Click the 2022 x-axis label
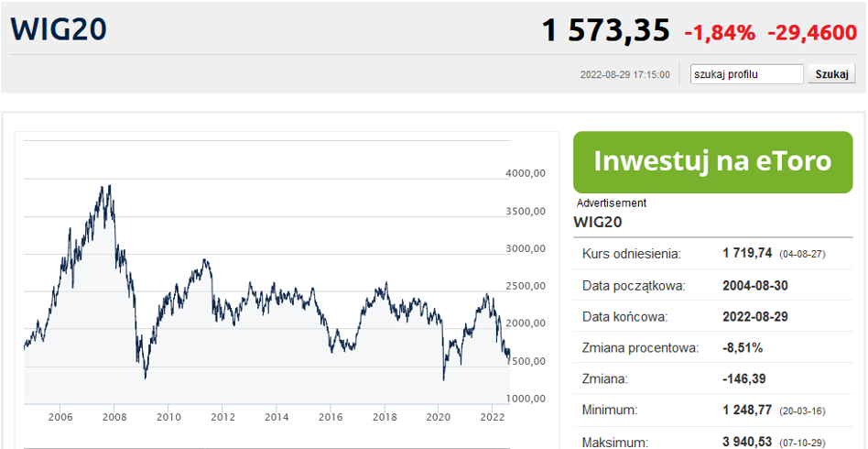 492,417
